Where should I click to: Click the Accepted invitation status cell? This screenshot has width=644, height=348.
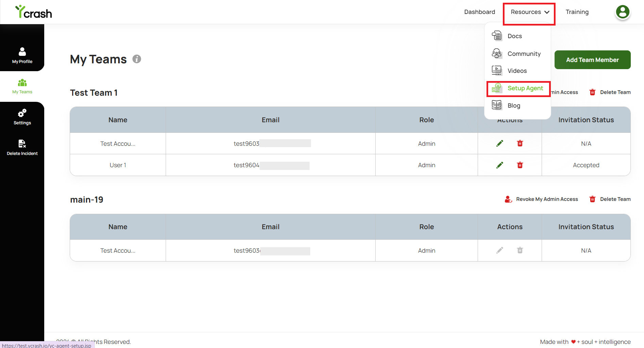pos(586,165)
